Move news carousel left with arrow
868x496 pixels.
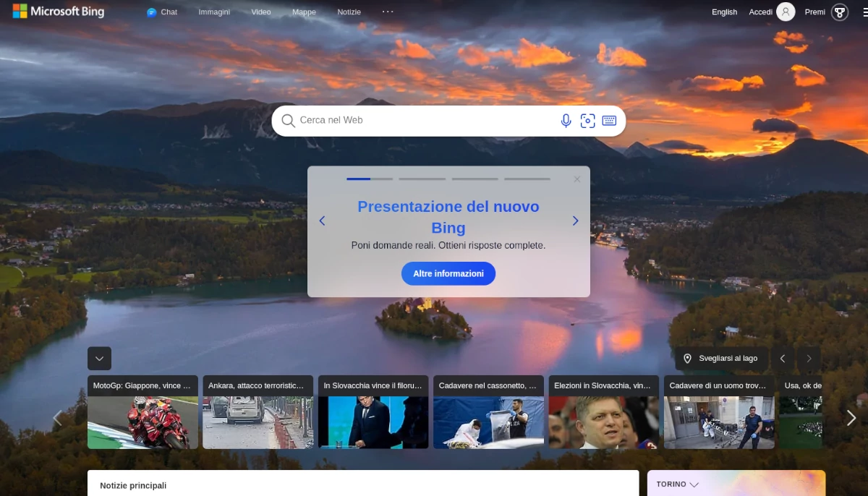57,418
